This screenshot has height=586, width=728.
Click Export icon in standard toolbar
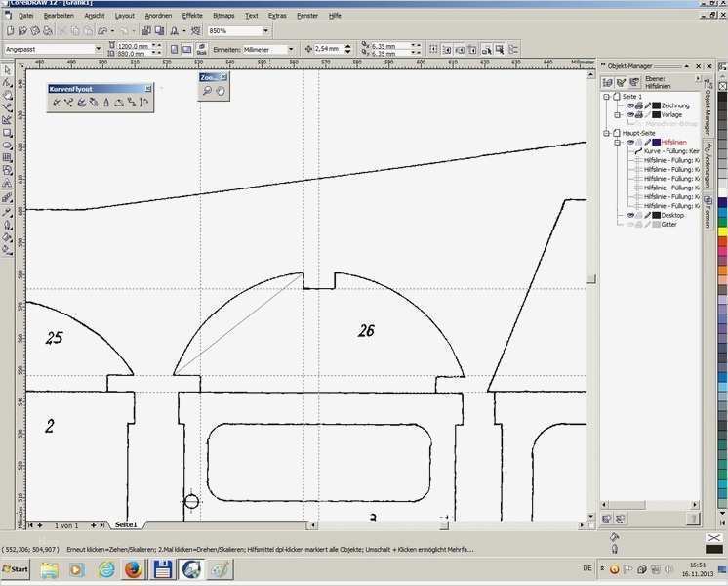coord(159,31)
